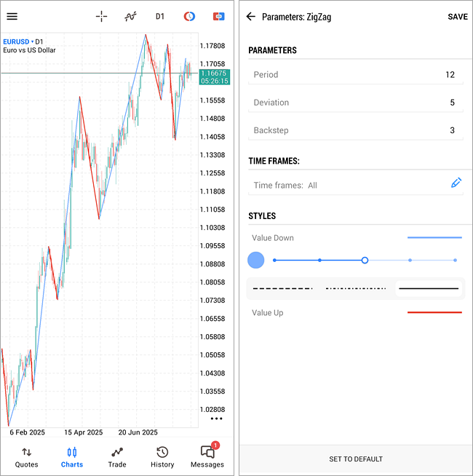The width and height of the screenshot is (473, 476).
Task: Open the D1 timeframe selector
Action: [x=159, y=16]
